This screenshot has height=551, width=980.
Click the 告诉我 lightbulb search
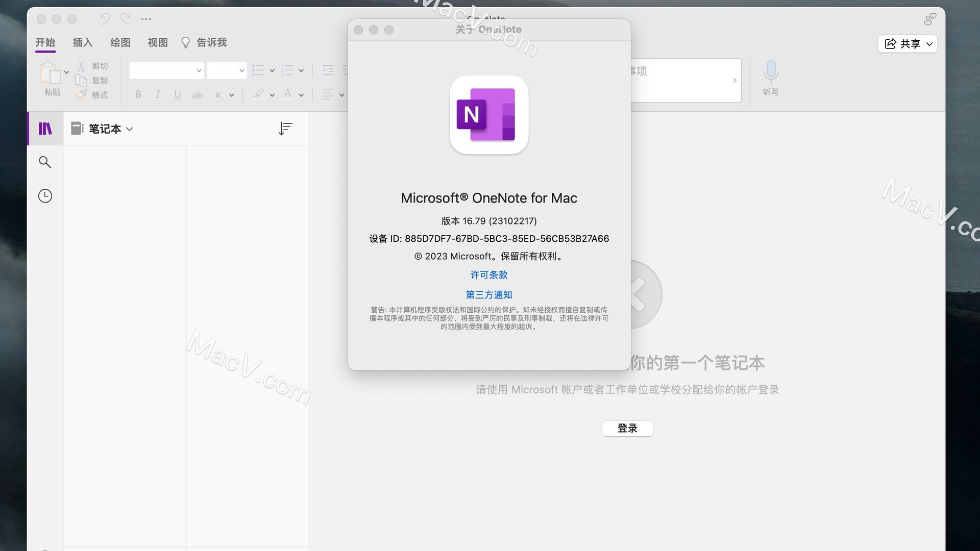point(204,42)
